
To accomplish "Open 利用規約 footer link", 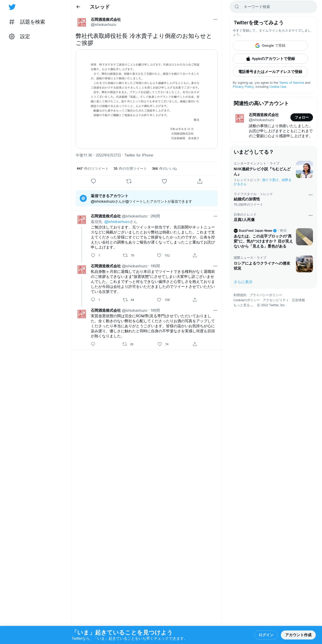I will click(x=240, y=295).
